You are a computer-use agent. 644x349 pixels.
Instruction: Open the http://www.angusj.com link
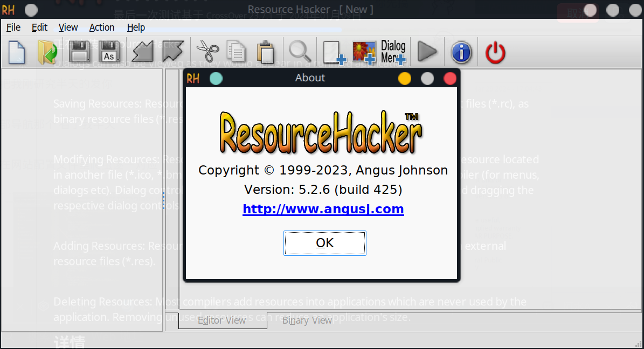[x=323, y=209]
